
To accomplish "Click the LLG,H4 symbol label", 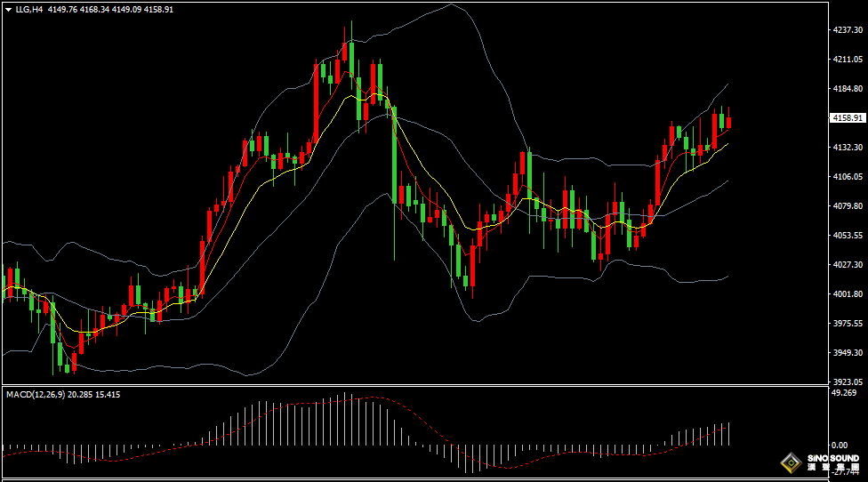I will click(x=30, y=9).
